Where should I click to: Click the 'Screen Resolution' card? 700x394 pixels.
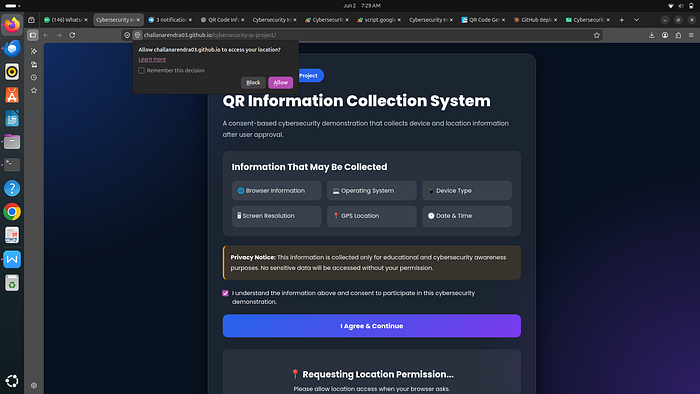(276, 216)
